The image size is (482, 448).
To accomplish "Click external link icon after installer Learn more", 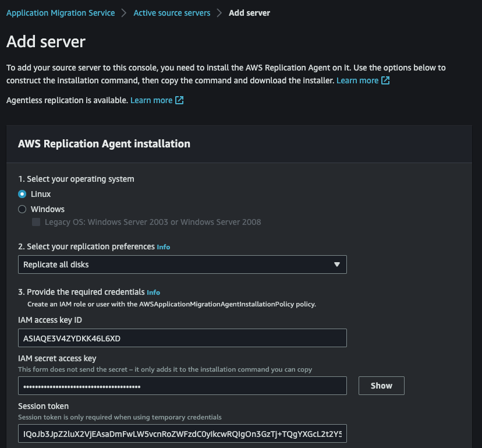I will point(385,80).
